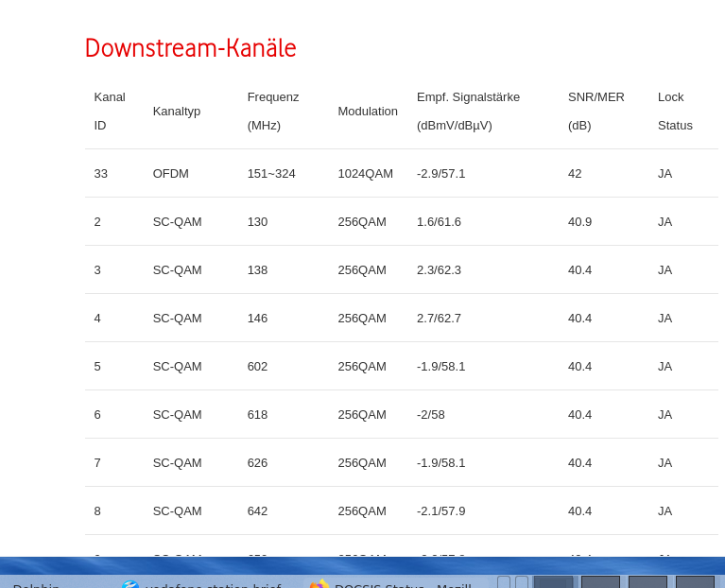
Task: Select the Lock Status column header
Action: pyautogui.click(x=675, y=112)
